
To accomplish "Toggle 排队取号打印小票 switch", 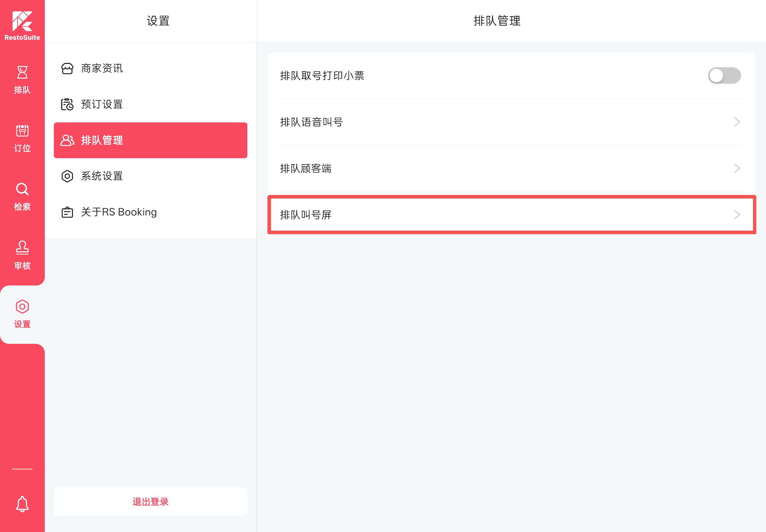I will point(724,76).
